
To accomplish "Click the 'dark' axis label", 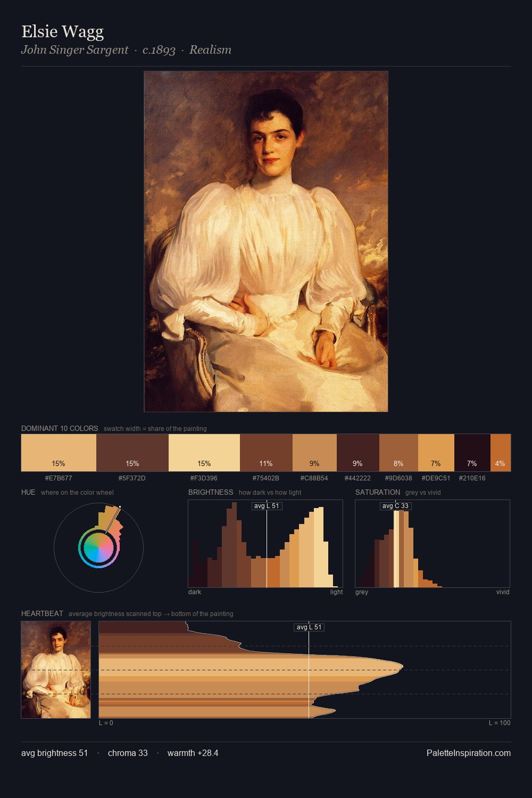I will click(x=195, y=592).
